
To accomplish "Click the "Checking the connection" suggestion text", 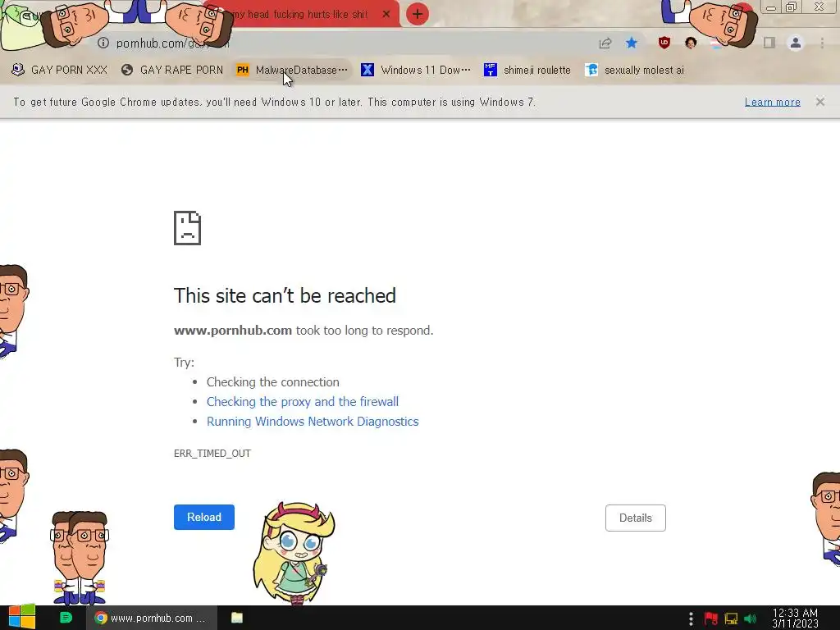I will coord(272,382).
